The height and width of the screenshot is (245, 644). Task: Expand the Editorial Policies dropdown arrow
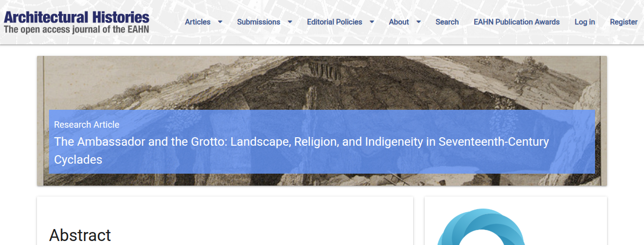point(372,22)
